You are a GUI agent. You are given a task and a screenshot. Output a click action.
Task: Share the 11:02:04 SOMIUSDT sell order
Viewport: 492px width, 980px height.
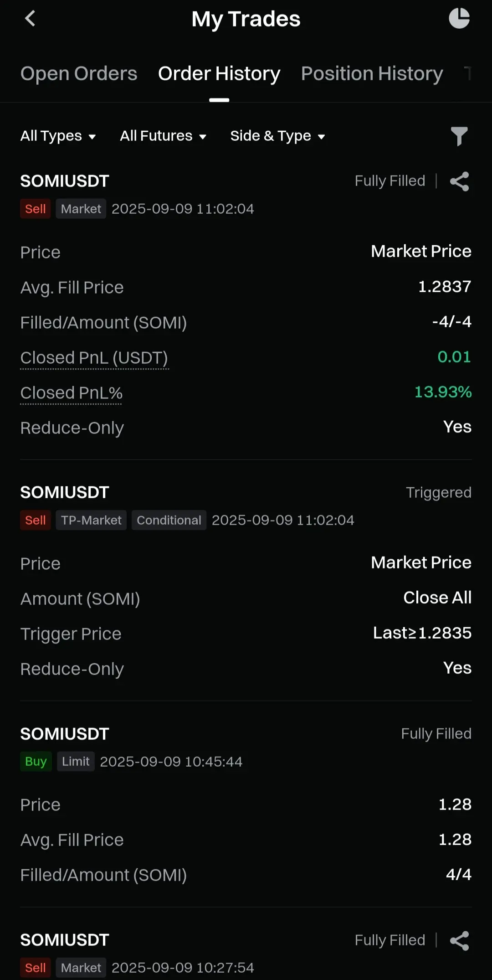coord(459,181)
